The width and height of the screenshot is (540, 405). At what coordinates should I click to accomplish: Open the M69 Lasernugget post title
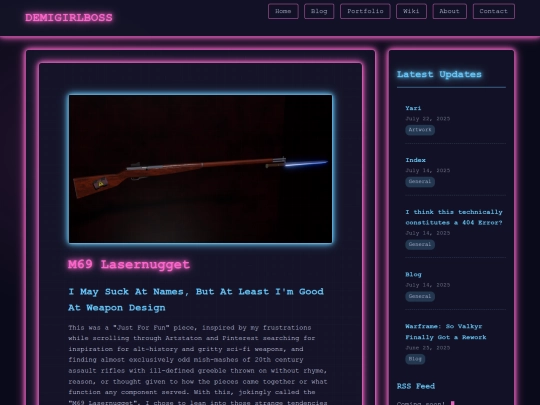point(129,264)
